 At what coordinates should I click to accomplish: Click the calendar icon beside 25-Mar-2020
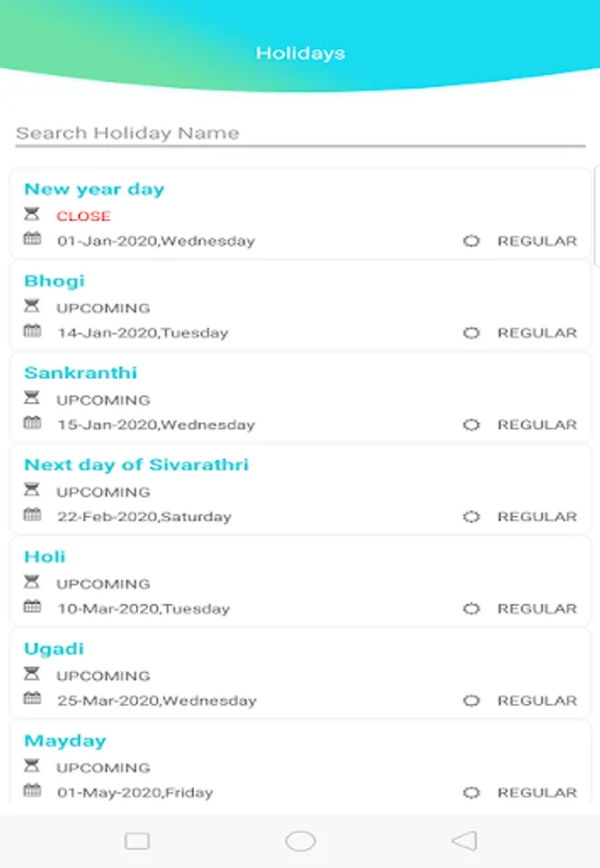click(x=33, y=699)
